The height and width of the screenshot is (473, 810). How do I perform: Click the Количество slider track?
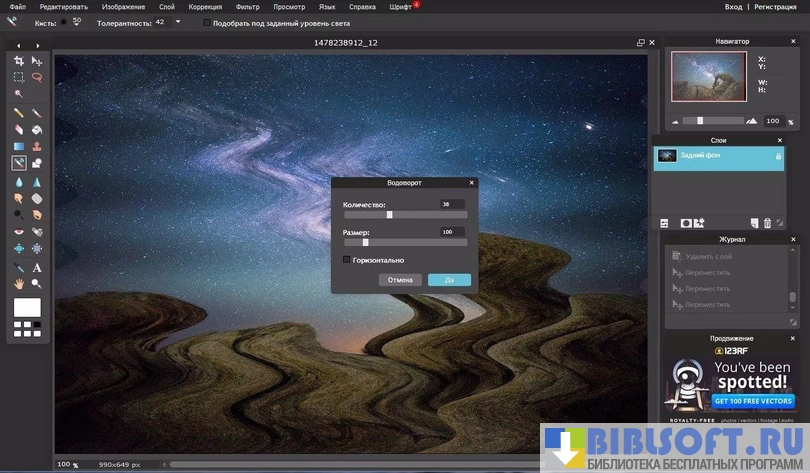coord(405,214)
